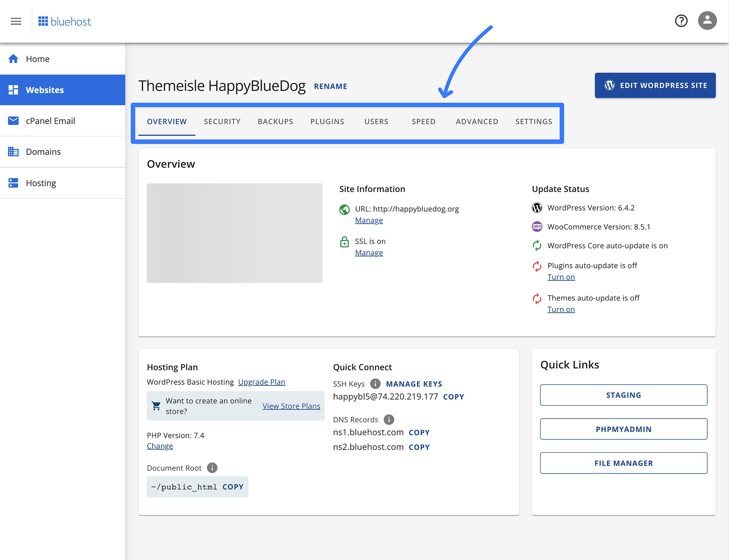This screenshot has width=729, height=560.
Task: Click the WordPress logo icon in header
Action: click(x=609, y=85)
